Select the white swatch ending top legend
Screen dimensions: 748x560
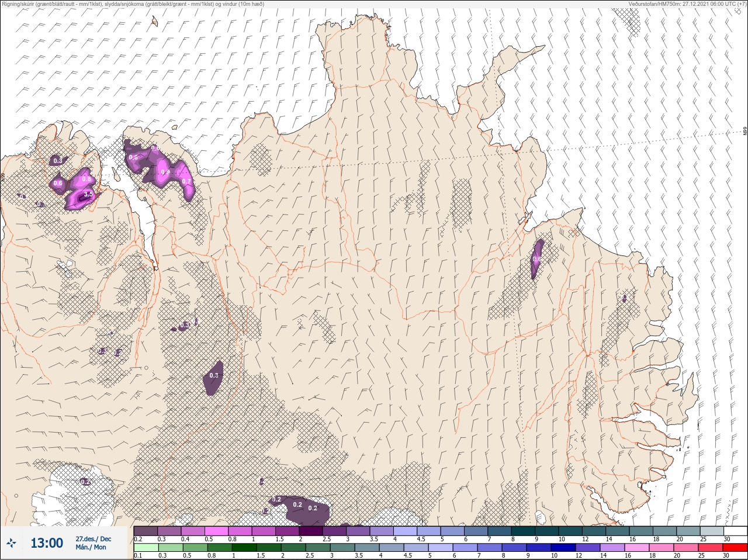tap(736, 531)
